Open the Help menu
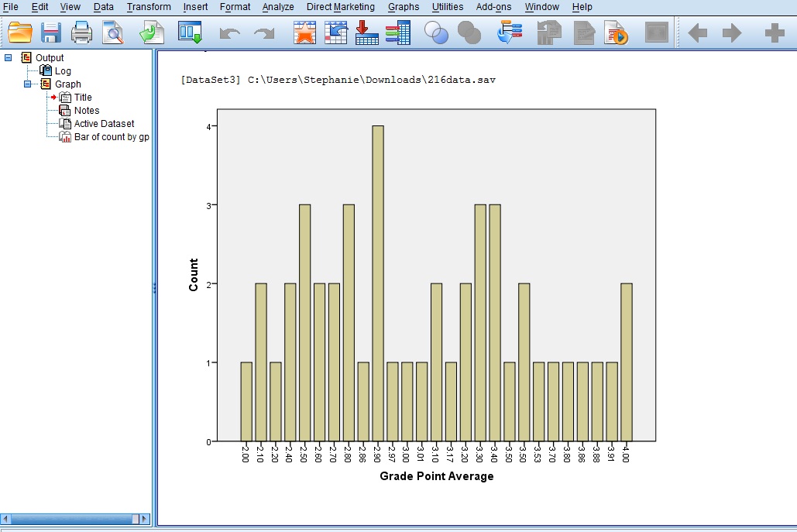Viewport: 797px width, 532px height. 582,7
